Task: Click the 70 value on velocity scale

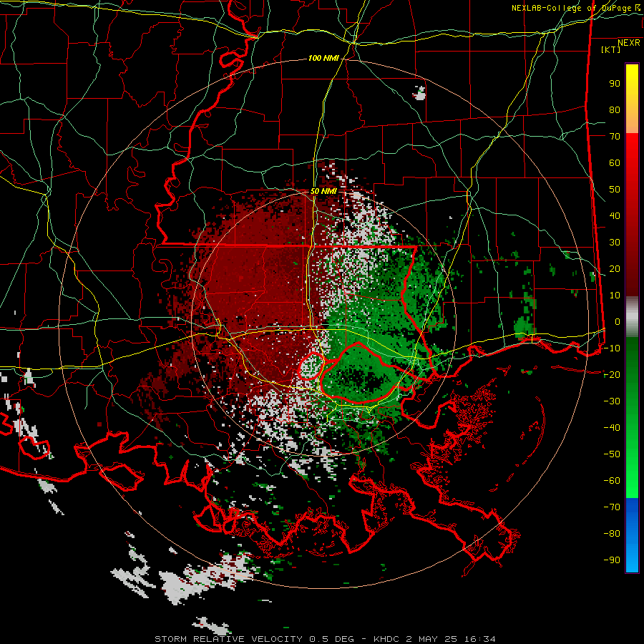Action: (x=615, y=137)
